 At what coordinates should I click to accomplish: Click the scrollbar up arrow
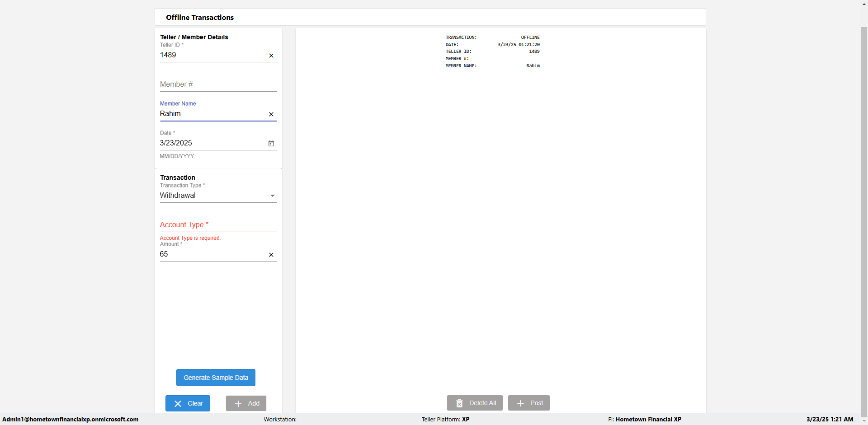point(864,4)
